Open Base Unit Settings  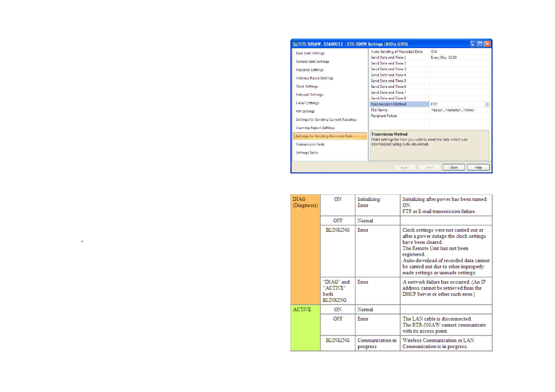[x=310, y=53]
